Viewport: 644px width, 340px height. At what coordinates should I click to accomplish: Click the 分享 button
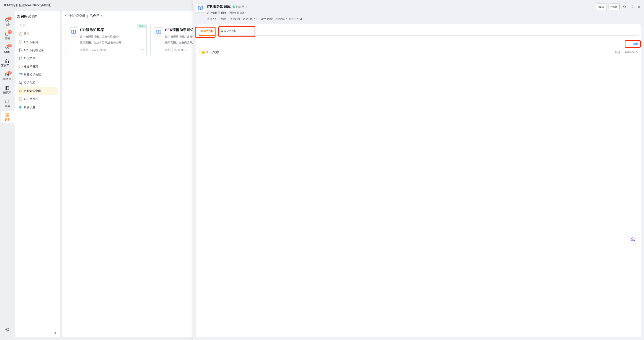[x=614, y=7]
